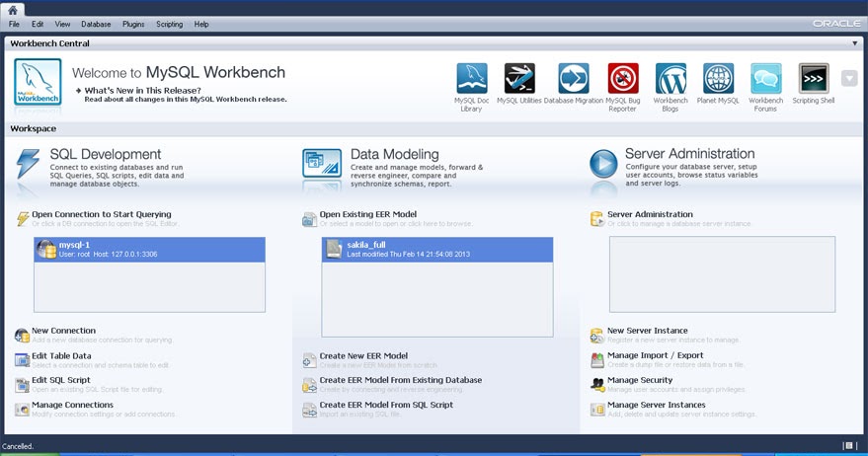The image size is (868, 456).
Task: Expand the shortcut icons overflow dropdown
Action: [849, 78]
